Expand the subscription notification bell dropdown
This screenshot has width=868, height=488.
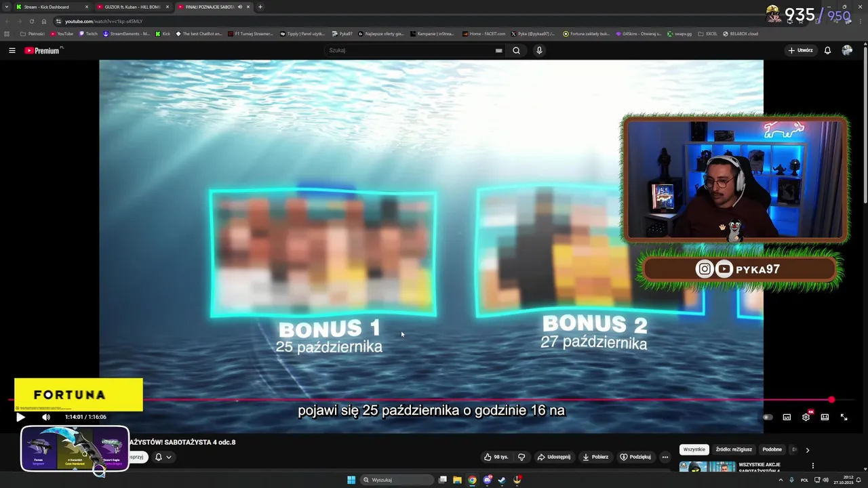pos(163,457)
